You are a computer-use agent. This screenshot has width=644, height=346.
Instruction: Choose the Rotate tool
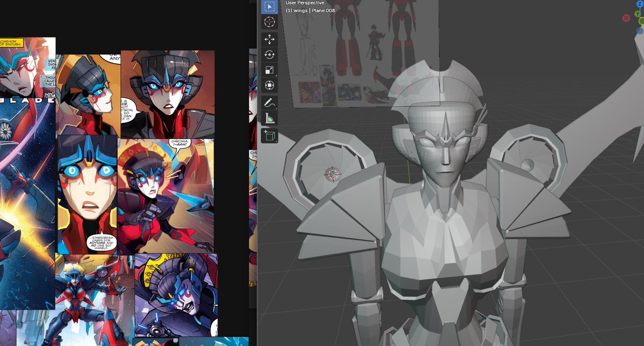tap(269, 55)
